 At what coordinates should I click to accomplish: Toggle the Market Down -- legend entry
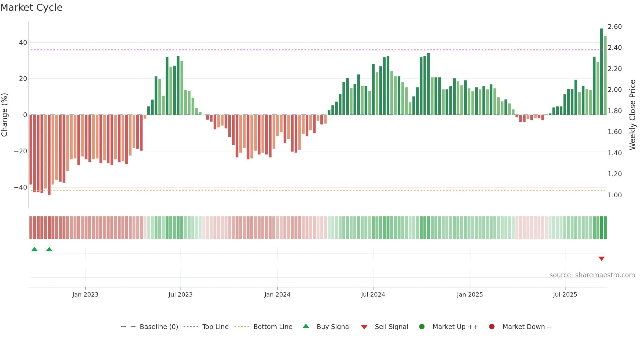coord(520,327)
